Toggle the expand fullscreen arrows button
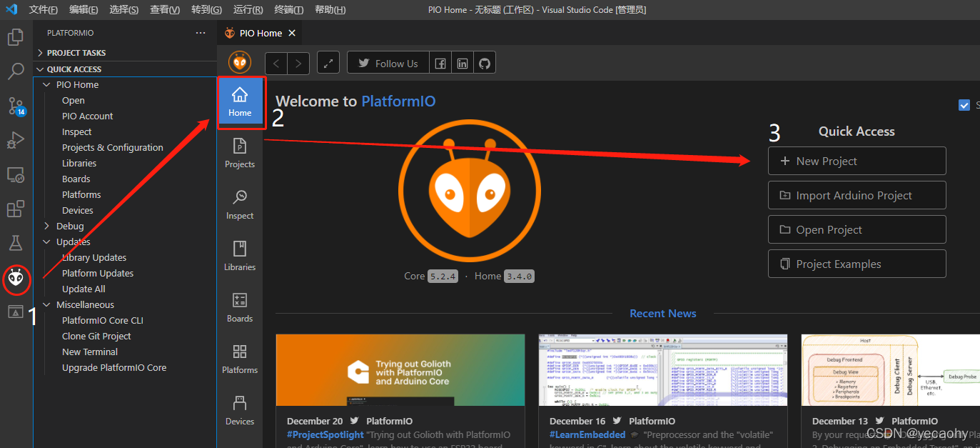Image resolution: width=980 pixels, height=448 pixels. point(328,63)
